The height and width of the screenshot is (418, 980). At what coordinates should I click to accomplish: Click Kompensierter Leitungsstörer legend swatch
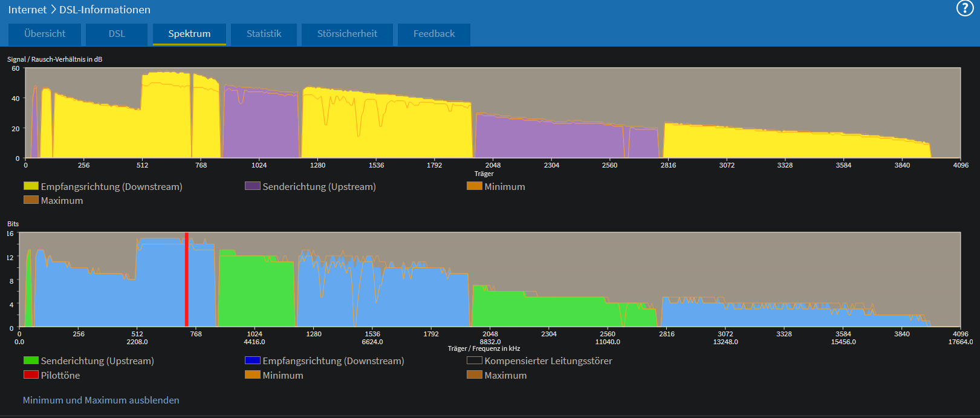[x=475, y=360]
